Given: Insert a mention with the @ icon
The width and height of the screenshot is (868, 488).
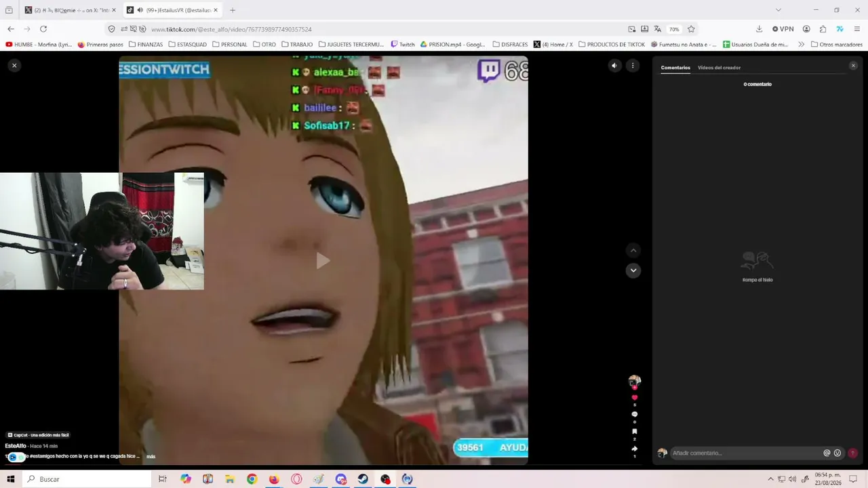Looking at the screenshot, I should (827, 453).
